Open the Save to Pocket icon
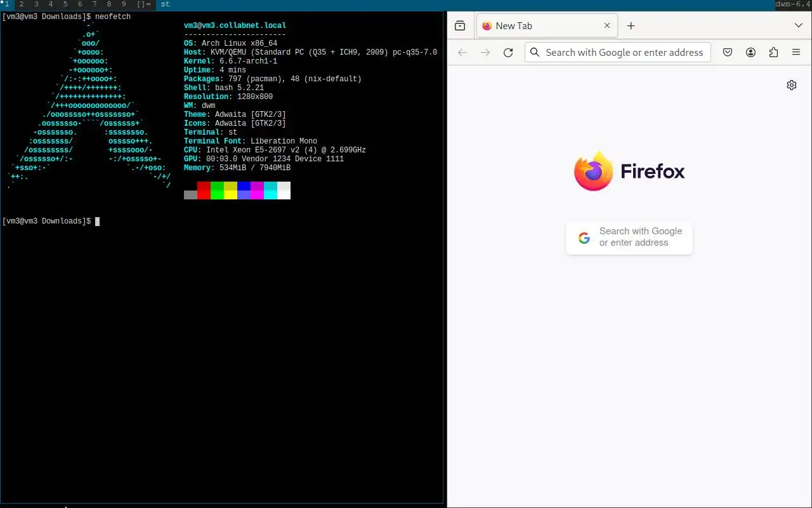Viewport: 812px width, 508px height. click(x=728, y=53)
